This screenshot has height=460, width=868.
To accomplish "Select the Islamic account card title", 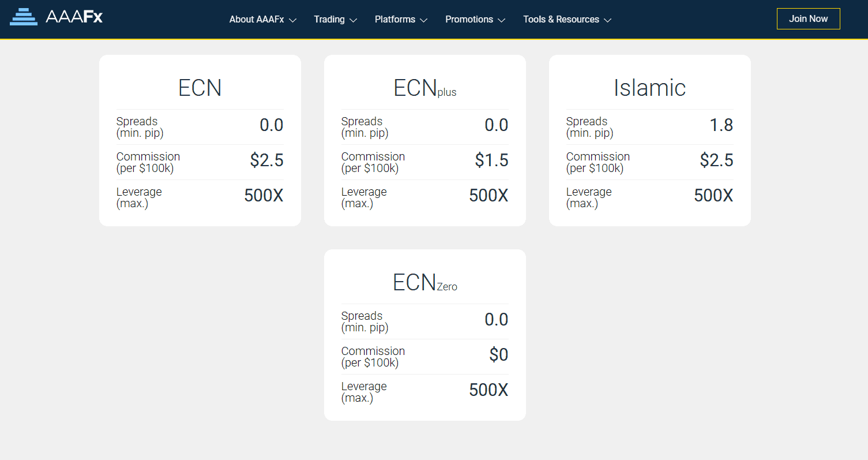I will coord(649,88).
